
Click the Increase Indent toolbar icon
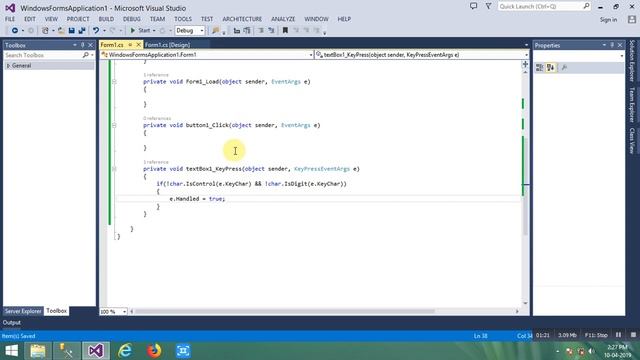click(x=247, y=31)
